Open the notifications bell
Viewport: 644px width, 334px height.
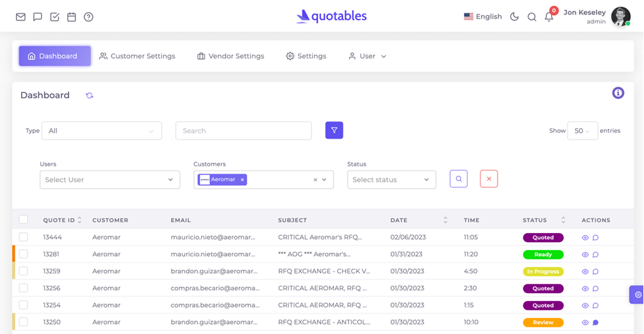(549, 17)
